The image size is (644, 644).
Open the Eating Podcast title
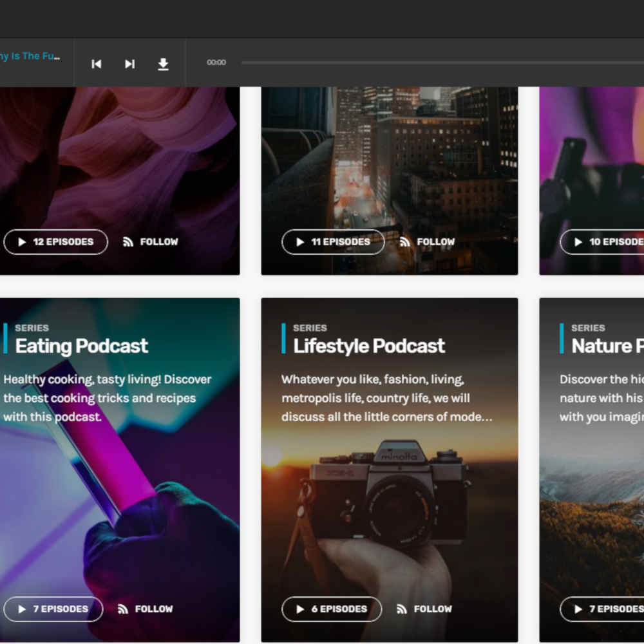pyautogui.click(x=82, y=346)
